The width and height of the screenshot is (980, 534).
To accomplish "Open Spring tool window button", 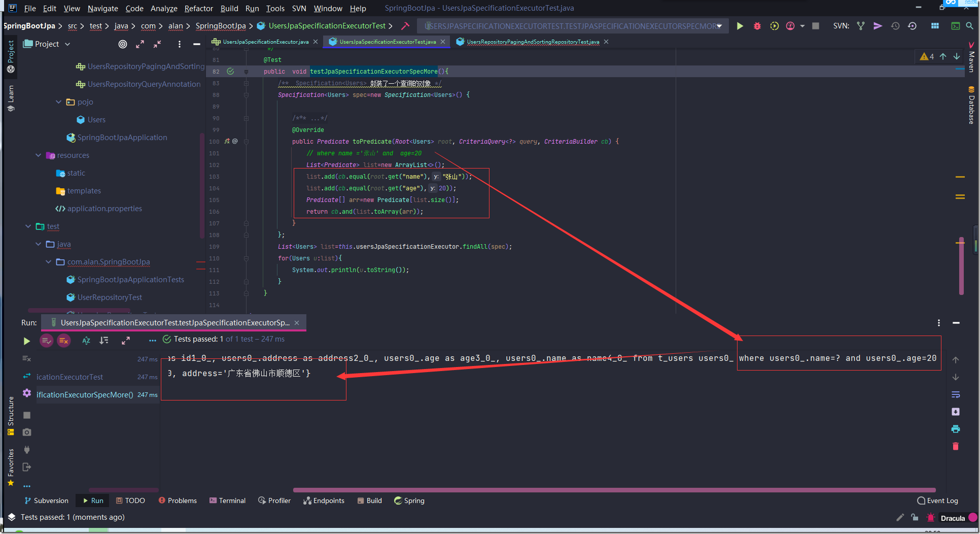I will 409,500.
